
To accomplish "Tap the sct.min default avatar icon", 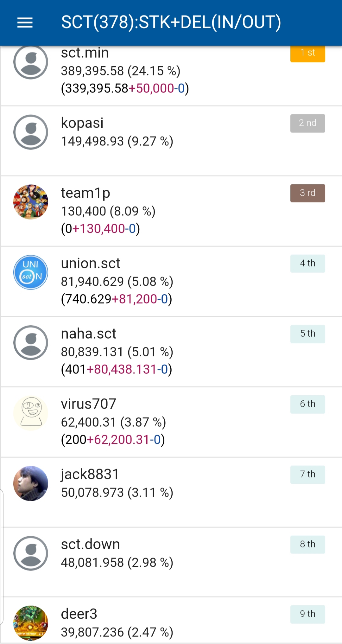I will (x=31, y=62).
